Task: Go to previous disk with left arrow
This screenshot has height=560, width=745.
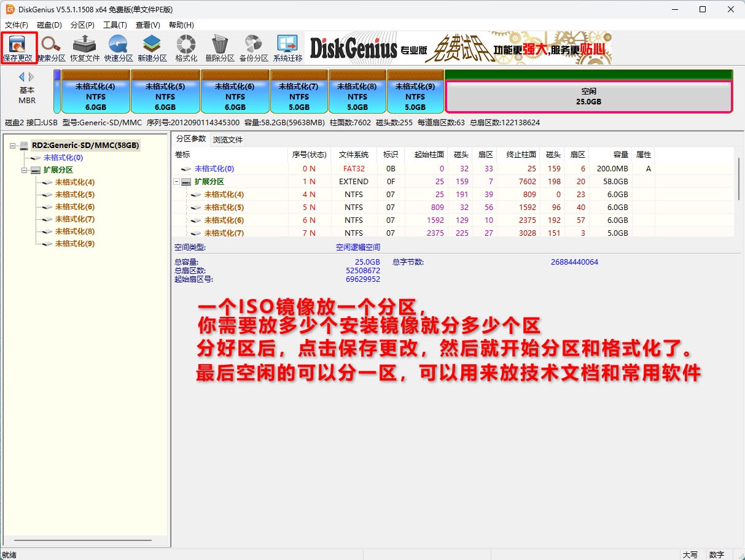Action: point(21,77)
